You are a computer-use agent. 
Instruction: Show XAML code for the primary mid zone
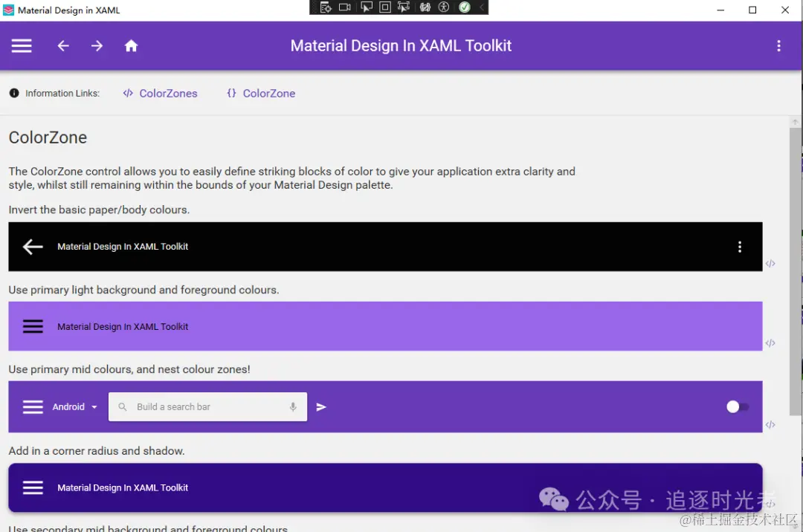770,424
